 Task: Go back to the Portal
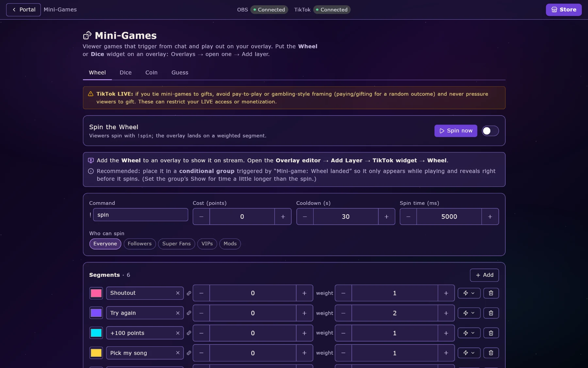click(x=24, y=10)
